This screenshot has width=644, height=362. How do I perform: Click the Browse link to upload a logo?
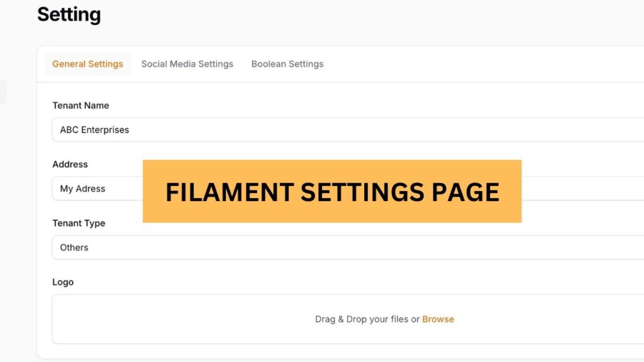tap(438, 319)
